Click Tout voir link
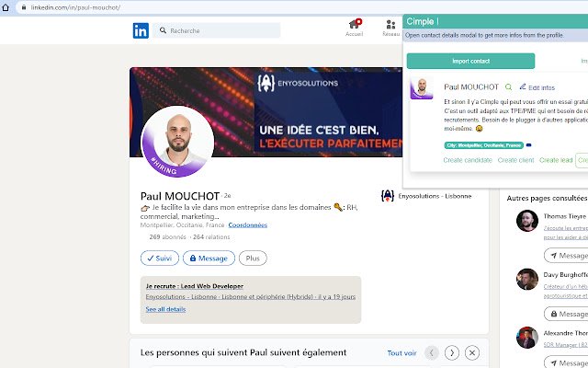 click(401, 353)
